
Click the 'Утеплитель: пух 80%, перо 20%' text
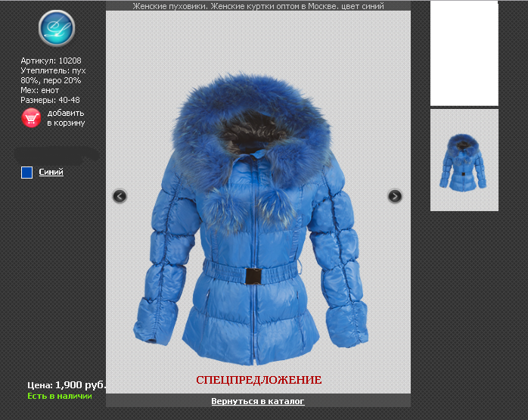coord(53,76)
